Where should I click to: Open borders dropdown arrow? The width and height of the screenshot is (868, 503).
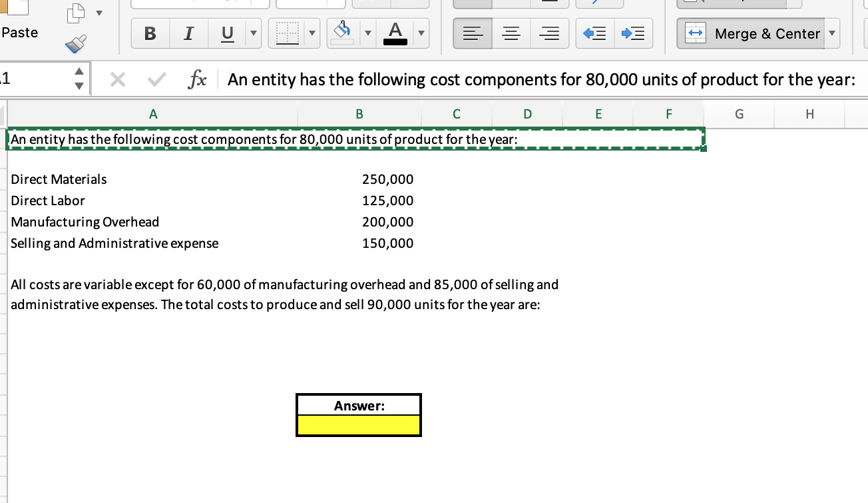[x=313, y=33]
